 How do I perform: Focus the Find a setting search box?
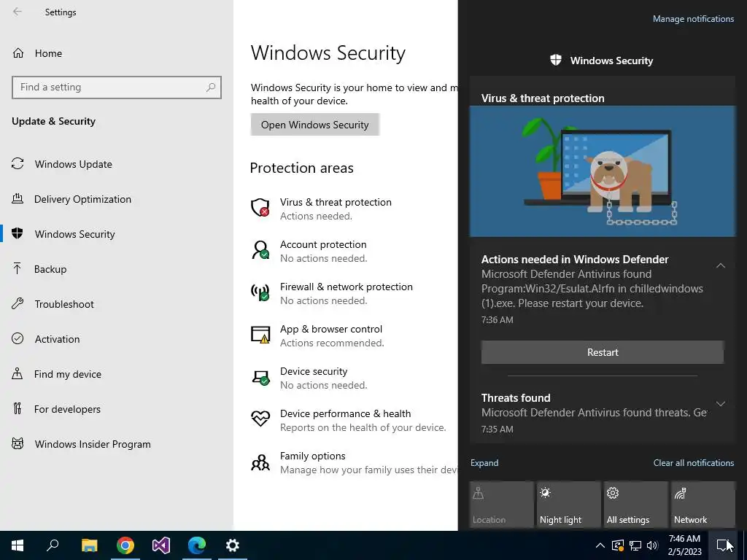click(x=116, y=87)
